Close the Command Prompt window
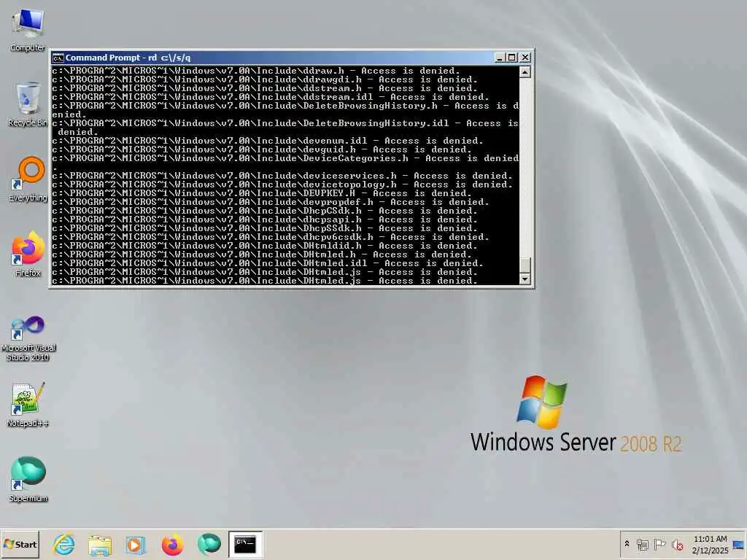Screen dimensions: 747x560 525,58
